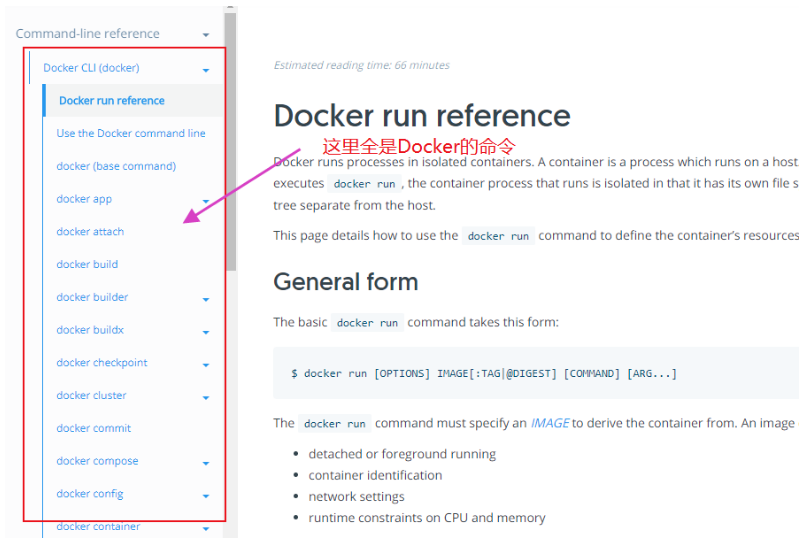Select the docker checkpoint item
Viewport: 810px width, 541px height.
(102, 363)
